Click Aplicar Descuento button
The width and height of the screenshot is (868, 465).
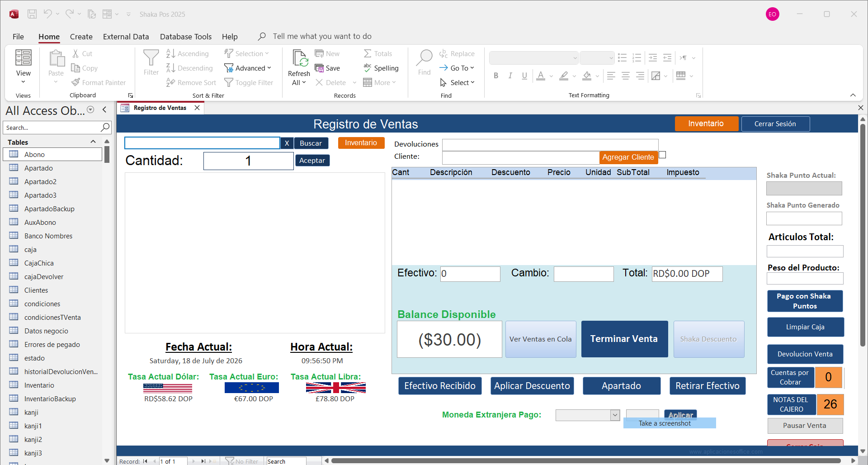532,385
